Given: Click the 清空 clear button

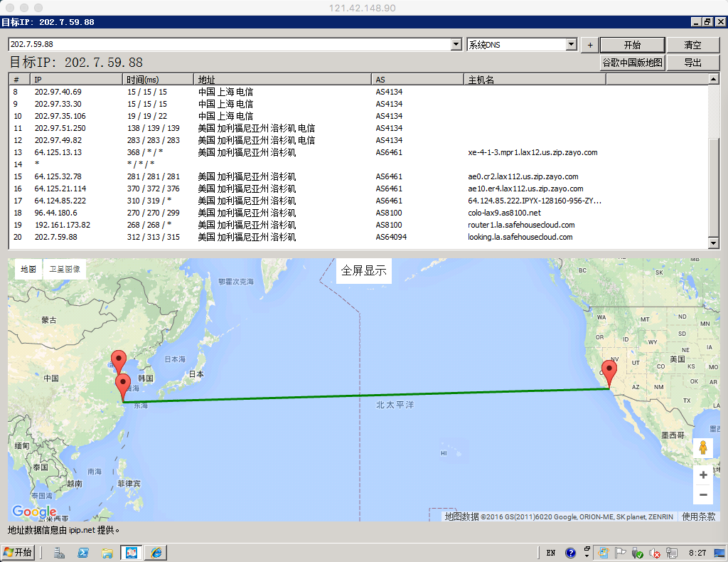Looking at the screenshot, I should click(x=692, y=45).
